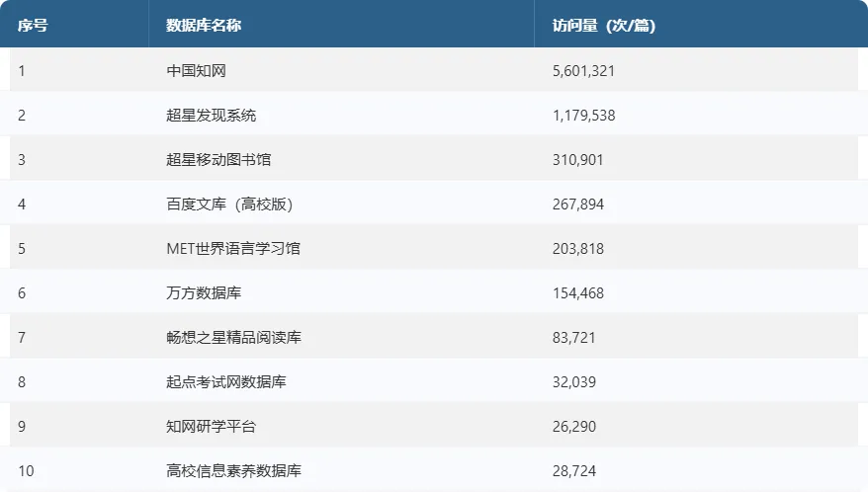The image size is (868, 492).
Task: Click the value 28,724
Action: [574, 471]
